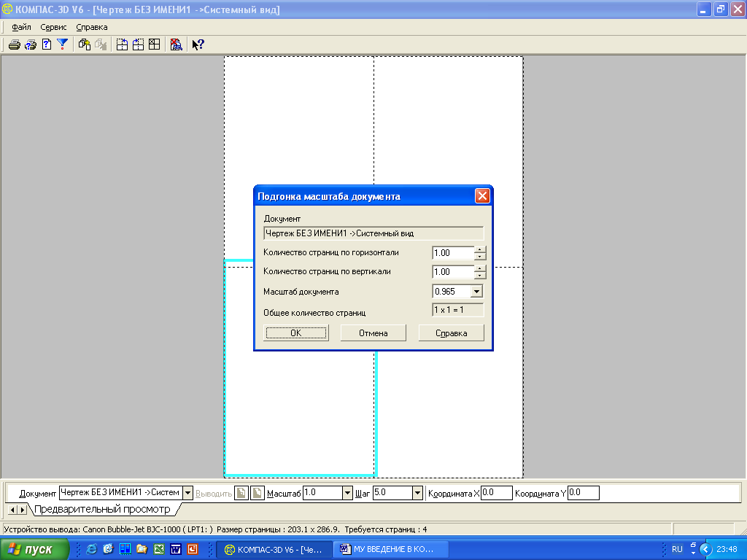The height and width of the screenshot is (560, 747).
Task: Click the Координата X field
Action: tap(496, 493)
